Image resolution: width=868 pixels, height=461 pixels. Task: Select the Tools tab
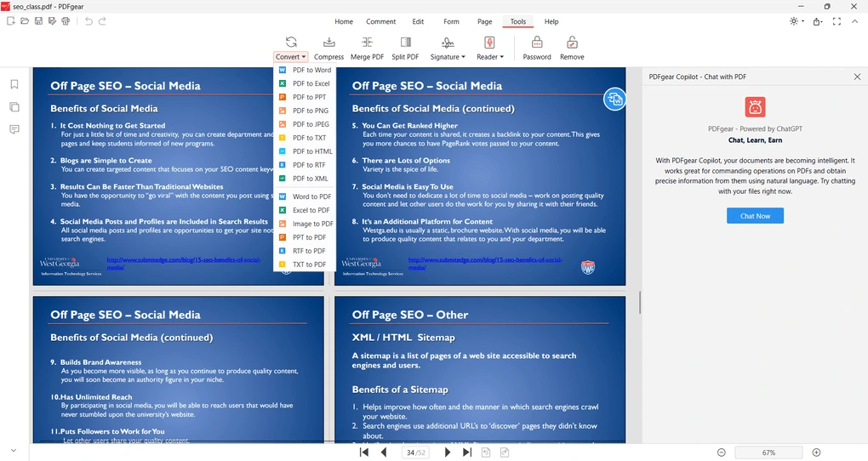coord(518,21)
